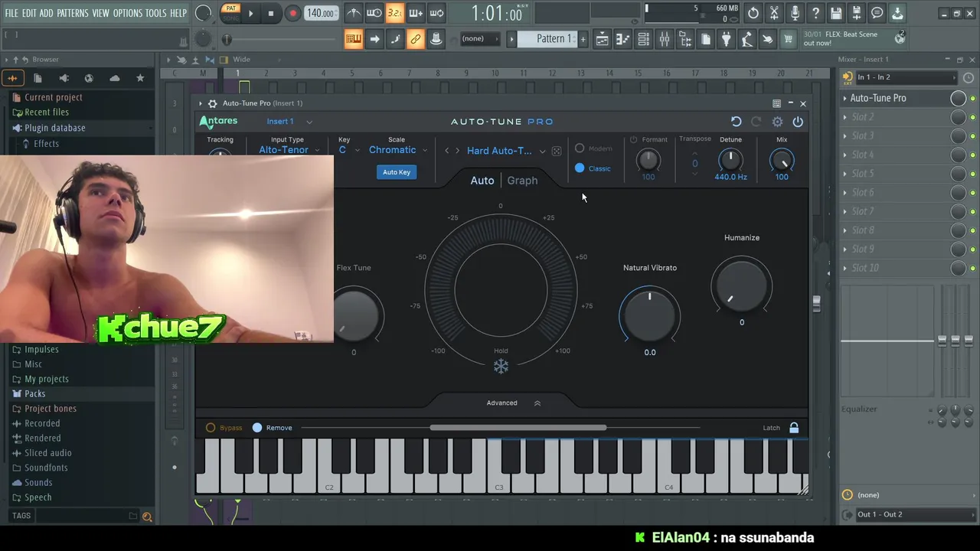Select the keyboard Bypass radio option
Screen dimensions: 980x551
tap(211, 428)
